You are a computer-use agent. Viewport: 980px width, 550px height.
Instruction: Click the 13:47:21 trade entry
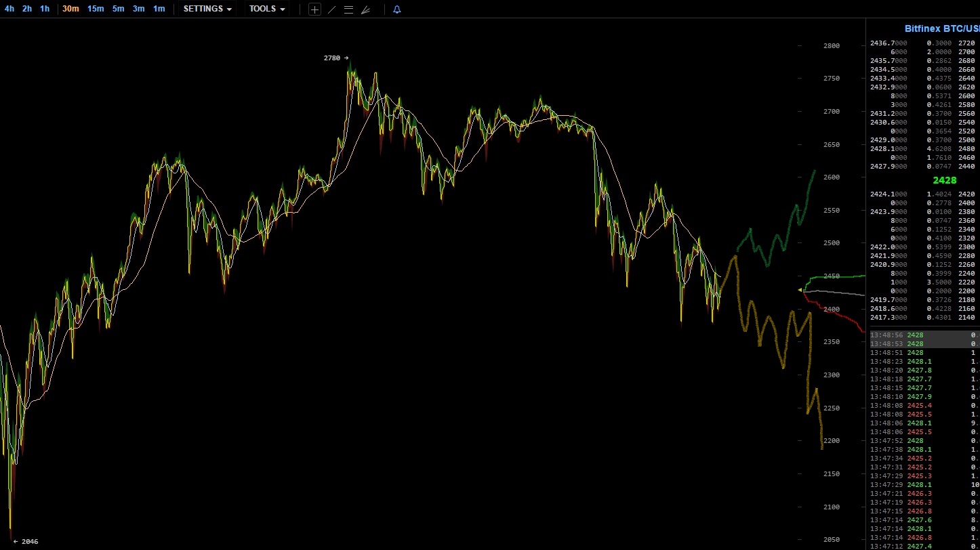[x=924, y=494]
